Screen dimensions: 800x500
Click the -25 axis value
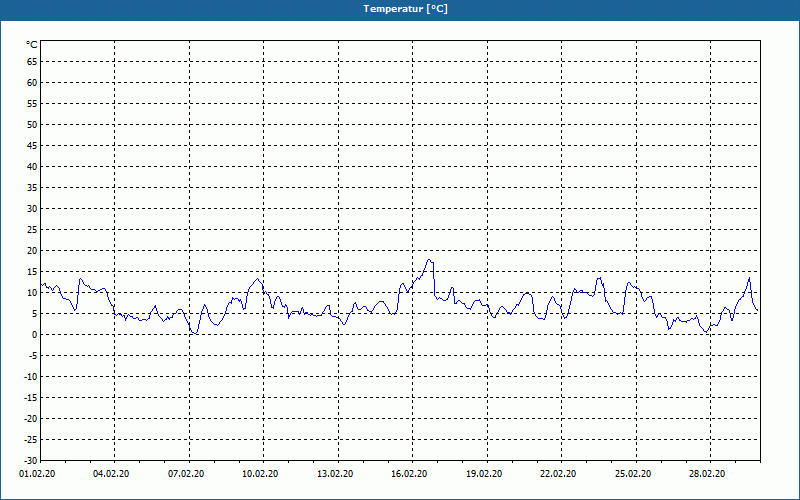click(x=31, y=440)
